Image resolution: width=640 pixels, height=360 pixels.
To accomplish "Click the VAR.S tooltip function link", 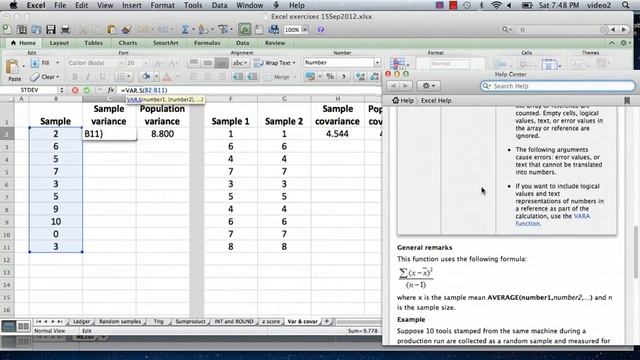I will click(134, 99).
